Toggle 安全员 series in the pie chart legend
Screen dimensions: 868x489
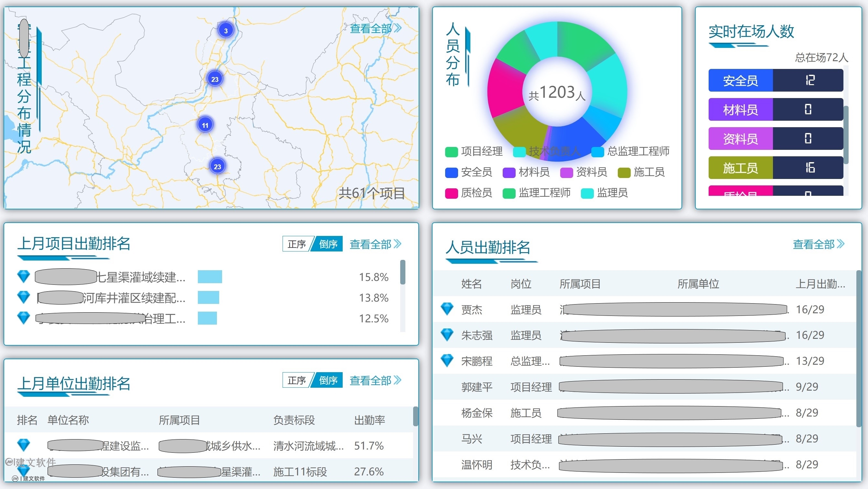(451, 172)
